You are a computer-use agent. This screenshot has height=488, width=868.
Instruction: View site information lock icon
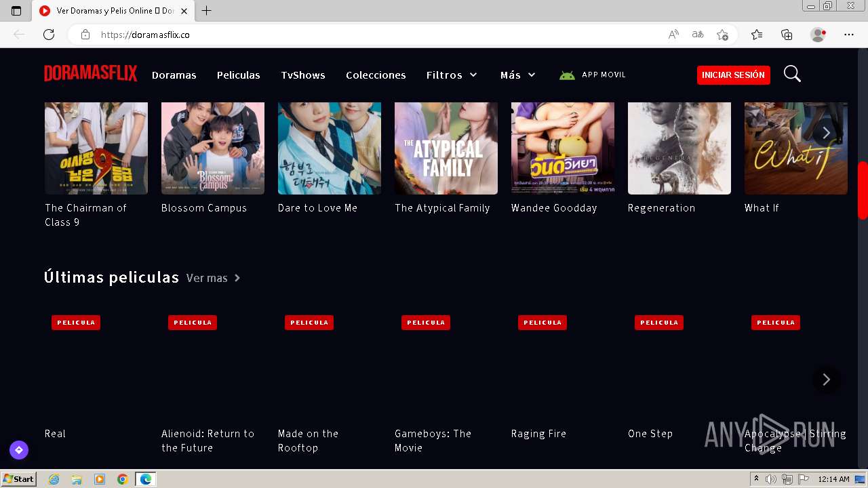[85, 35]
